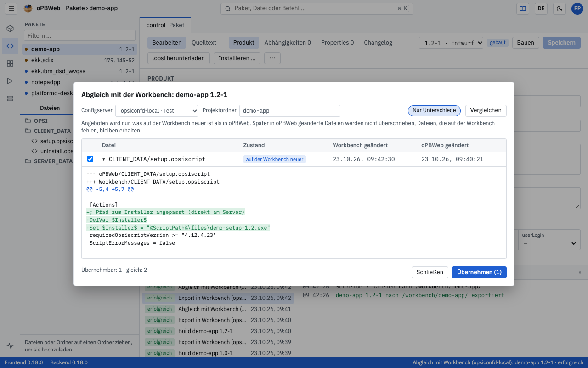Click into the Projektordner field
Screen dimensions: 588x368
tap(290, 111)
